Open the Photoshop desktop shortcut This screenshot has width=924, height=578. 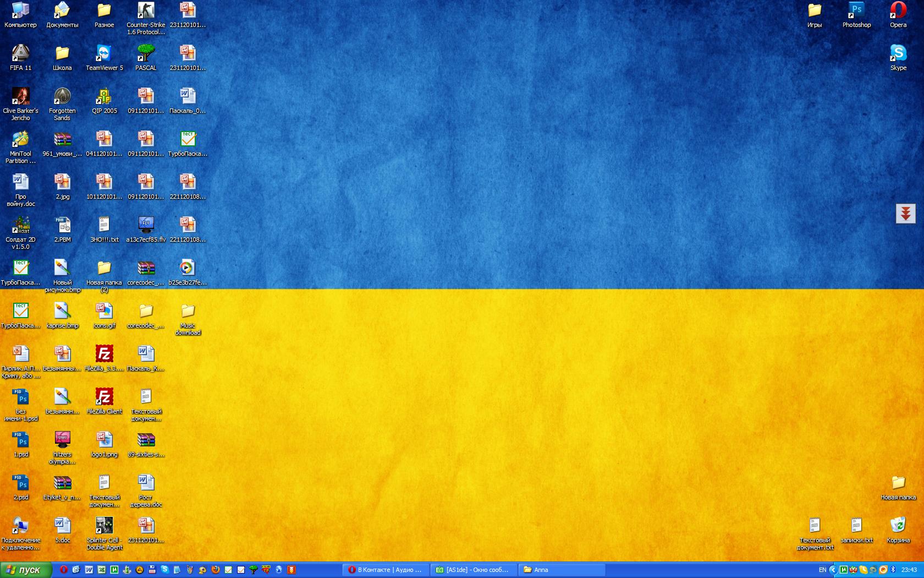(856, 11)
